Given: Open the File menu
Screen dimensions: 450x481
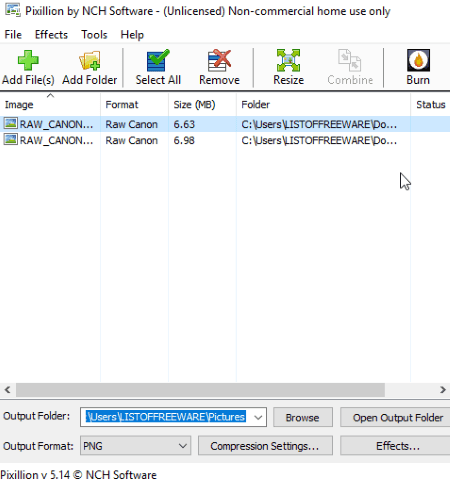Looking at the screenshot, I should pos(13,35).
